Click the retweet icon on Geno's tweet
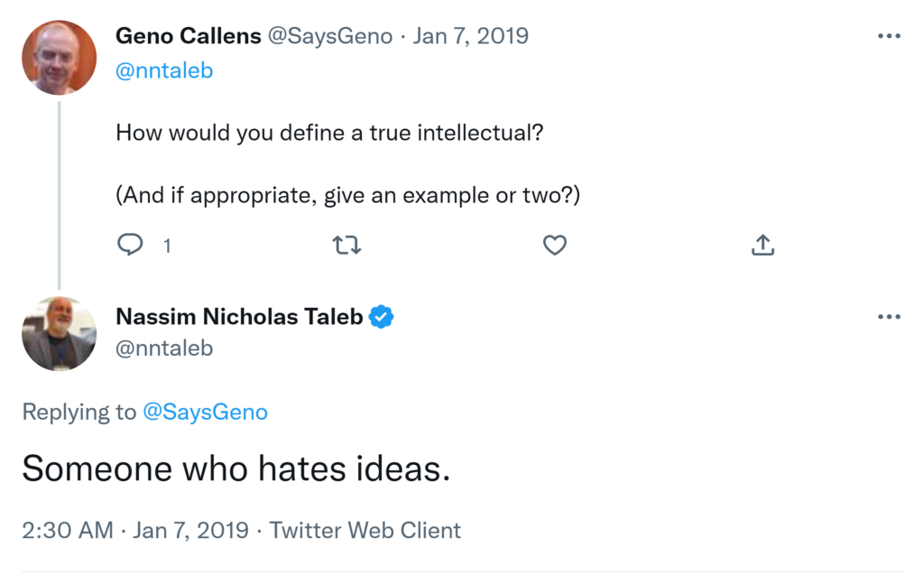Screen dimensions: 924x585 pyautogui.click(x=346, y=245)
